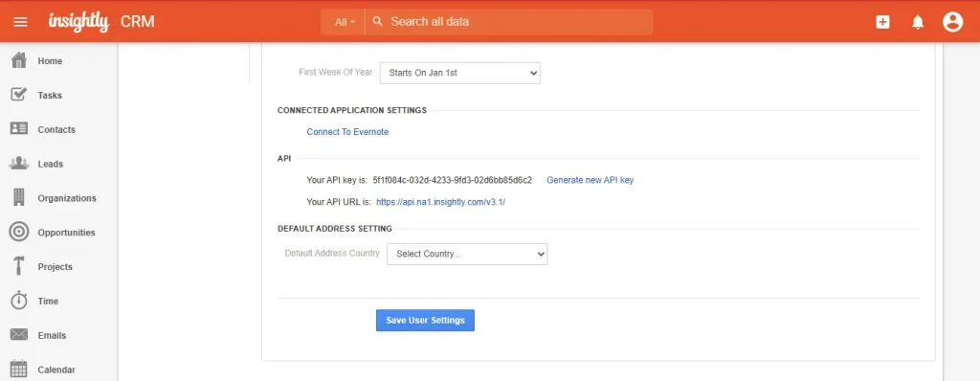Click the CONNECTED APPLICATION SETTINGS heading
The height and width of the screenshot is (381, 980).
coord(352,110)
